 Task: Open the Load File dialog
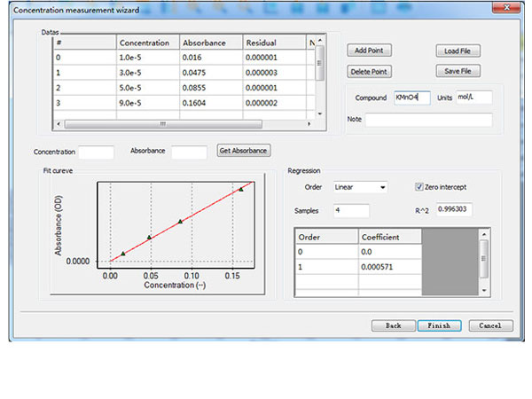[458, 51]
